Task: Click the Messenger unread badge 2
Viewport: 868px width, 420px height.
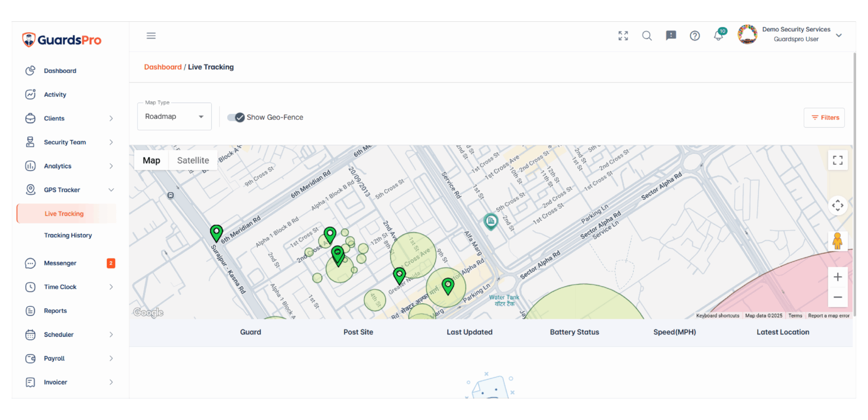Action: pyautogui.click(x=111, y=263)
